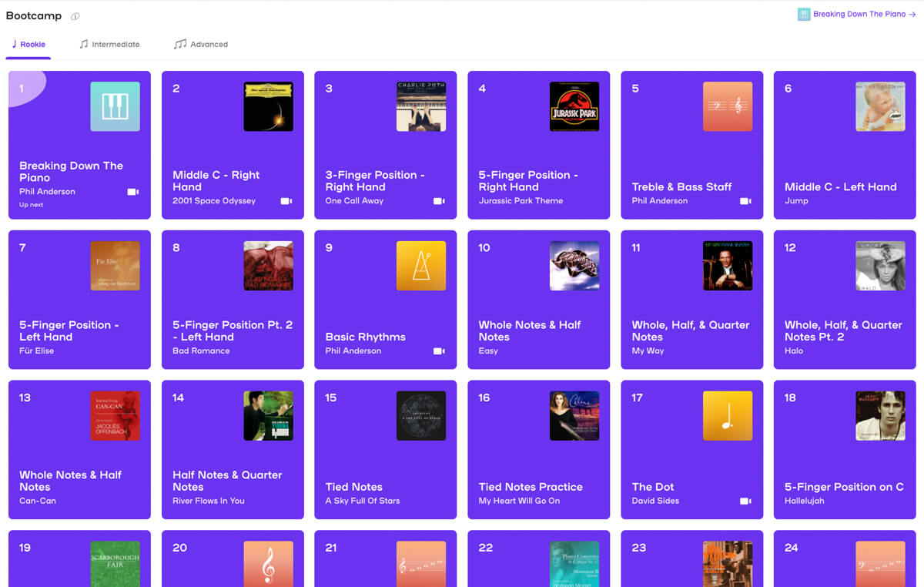Click the Jurassic Park album thumbnail
Image resolution: width=924 pixels, height=587 pixels.
pos(574,106)
